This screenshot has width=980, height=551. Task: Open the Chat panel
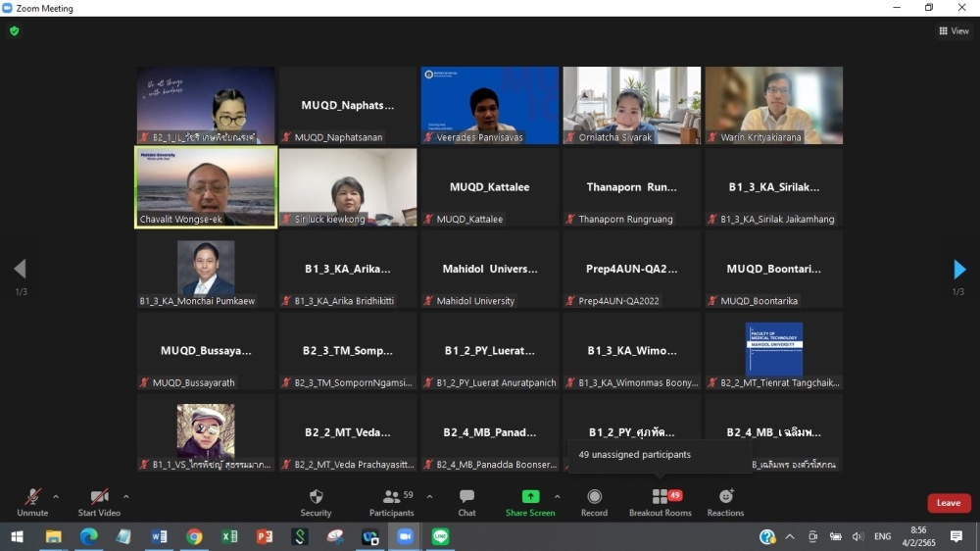pos(466,497)
